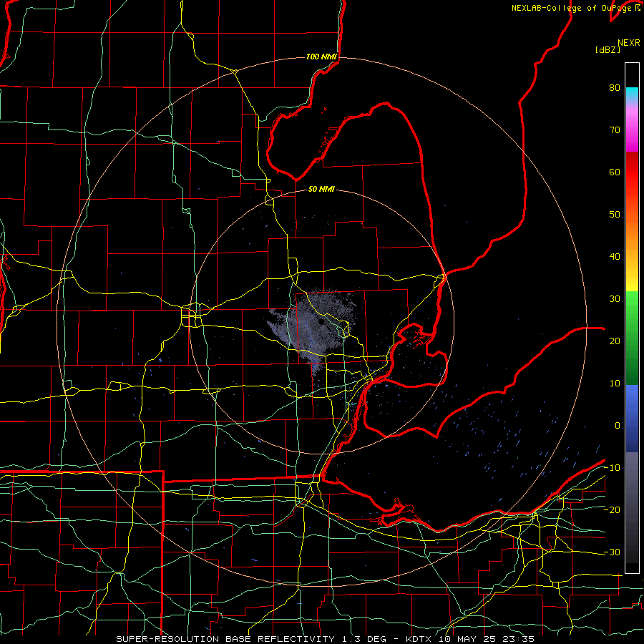
Task: Click the [dBZ] units label
Action: click(x=608, y=49)
